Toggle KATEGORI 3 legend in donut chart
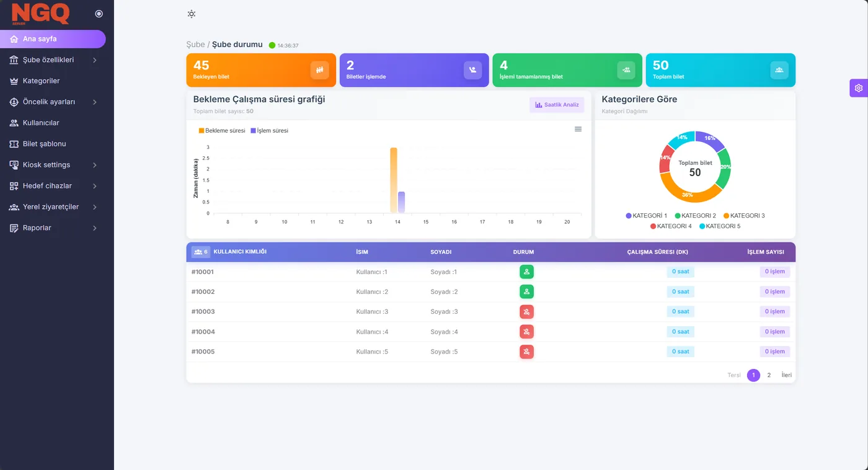The width and height of the screenshot is (868, 470). pyautogui.click(x=744, y=216)
